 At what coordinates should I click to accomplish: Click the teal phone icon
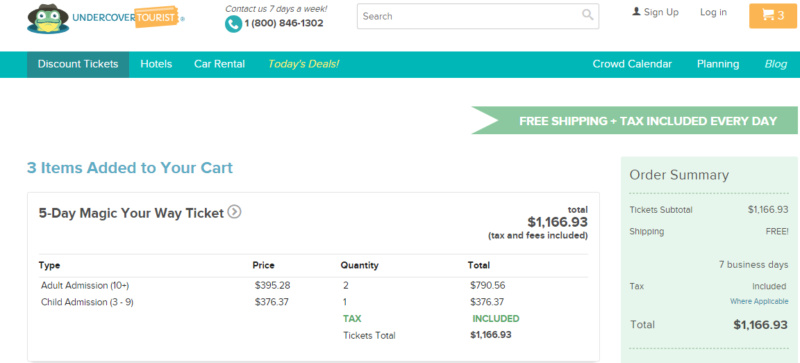(233, 24)
